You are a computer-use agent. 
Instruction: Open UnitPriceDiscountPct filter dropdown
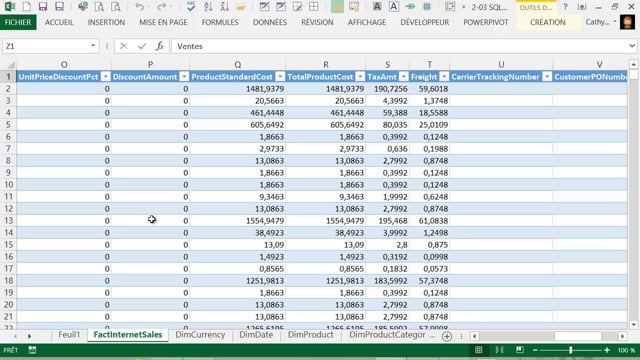pos(106,77)
